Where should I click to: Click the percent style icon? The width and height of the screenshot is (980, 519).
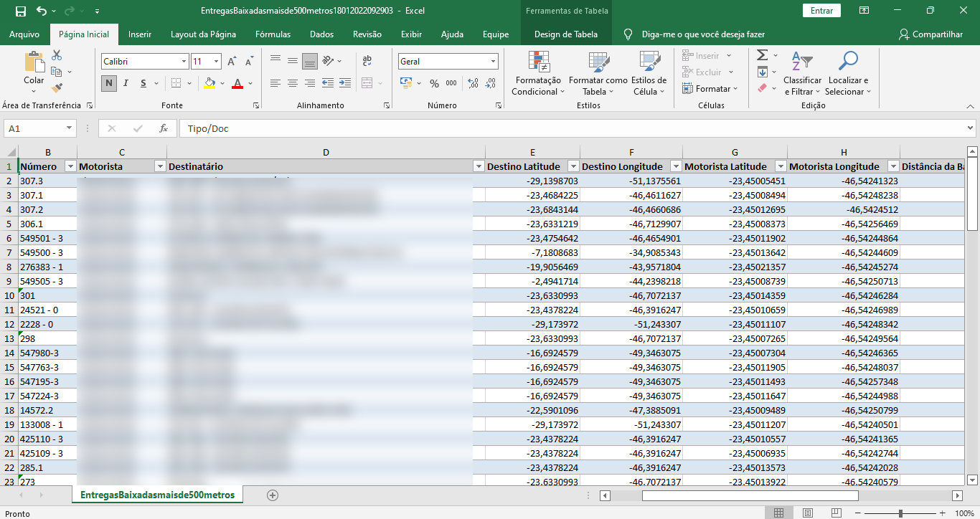(434, 83)
